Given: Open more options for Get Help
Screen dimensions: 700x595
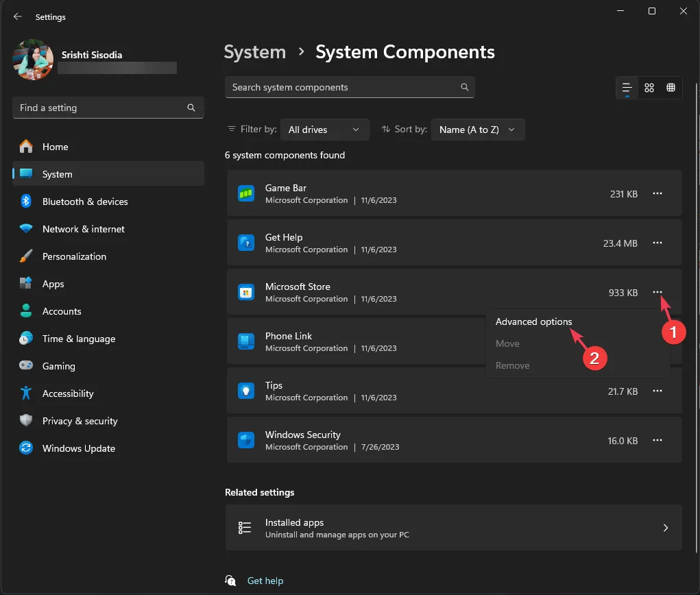Looking at the screenshot, I should pyautogui.click(x=657, y=243).
